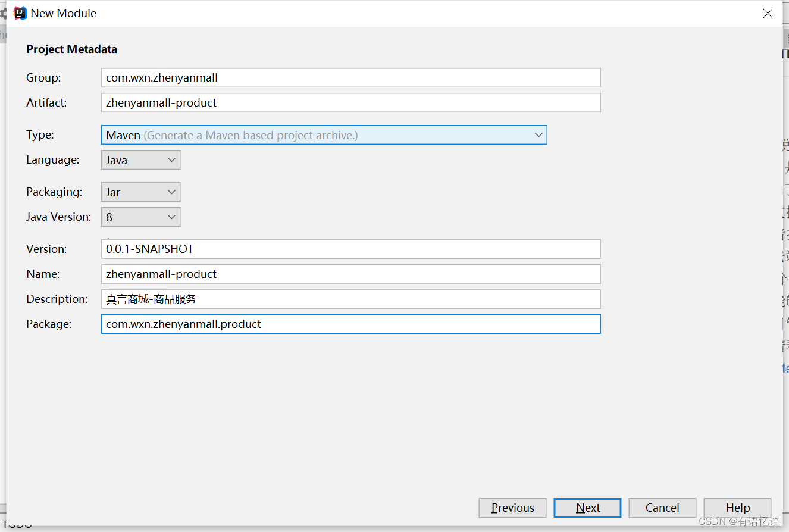Cancel the New Module dialog

662,508
